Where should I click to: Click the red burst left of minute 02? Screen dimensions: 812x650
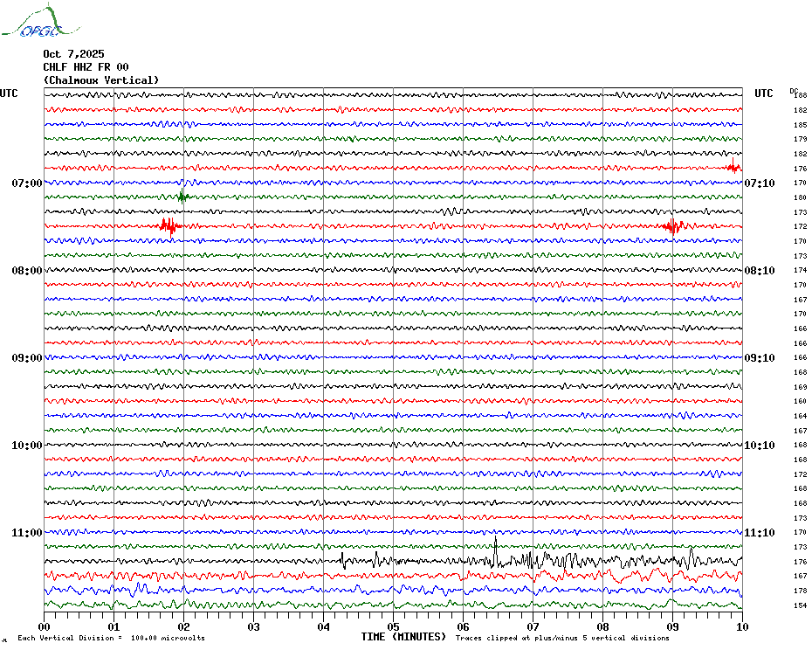pos(169,226)
